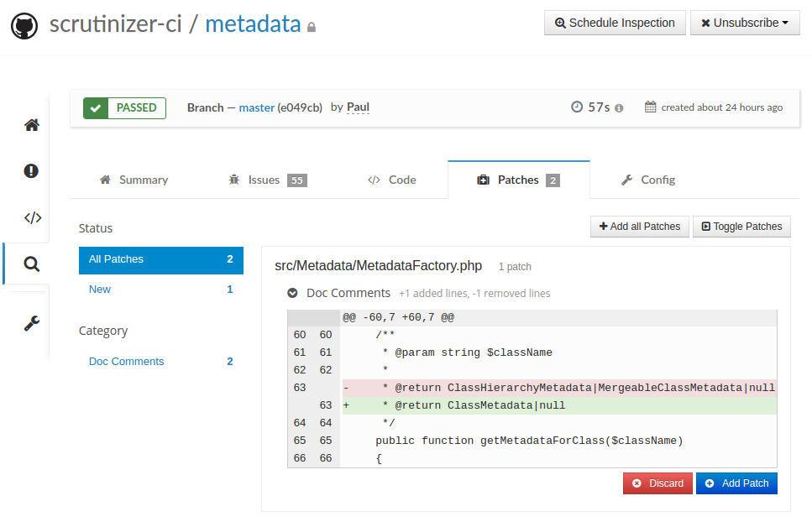Switch to the Config tab

(648, 180)
